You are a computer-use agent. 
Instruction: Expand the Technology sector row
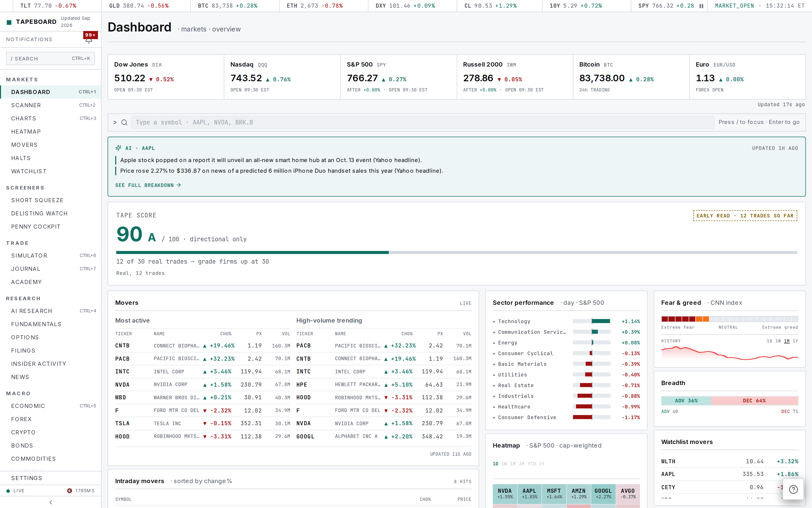coord(566,322)
